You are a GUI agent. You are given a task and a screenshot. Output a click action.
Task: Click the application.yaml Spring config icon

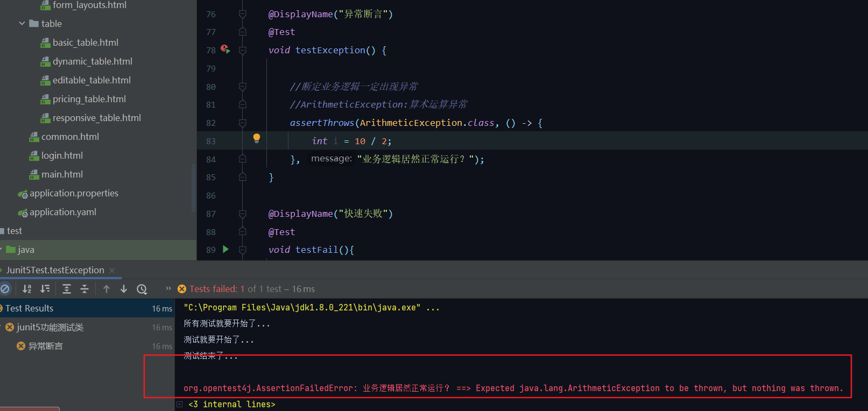[x=23, y=212]
